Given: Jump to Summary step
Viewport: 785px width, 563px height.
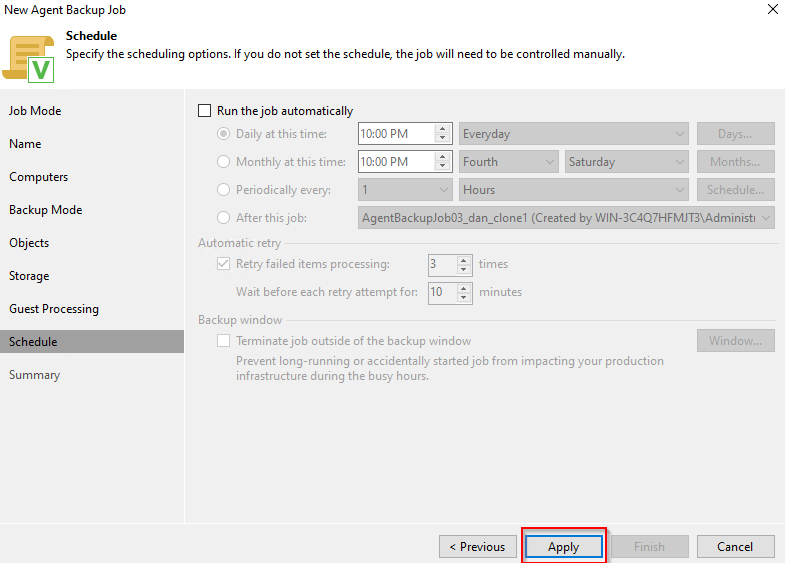Looking at the screenshot, I should [35, 375].
